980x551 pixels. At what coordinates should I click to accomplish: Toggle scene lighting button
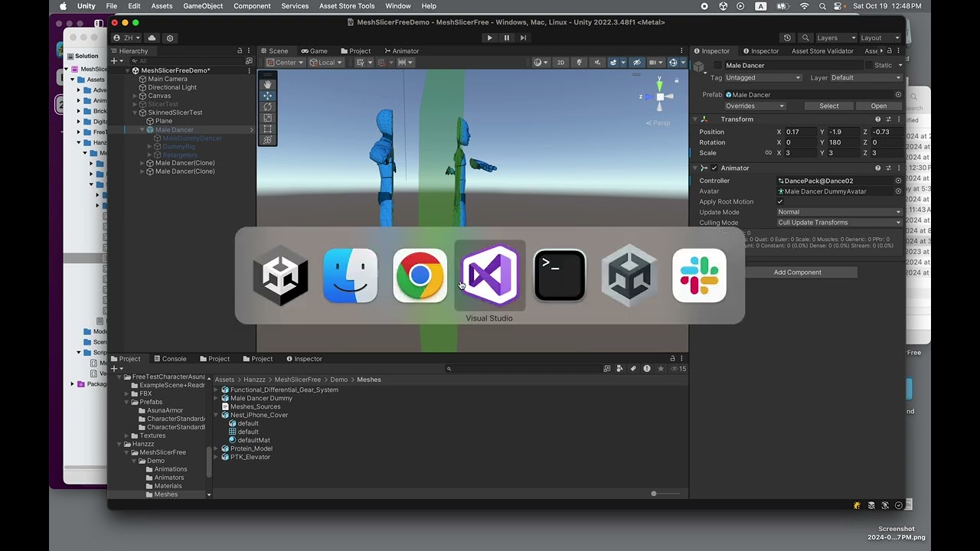(x=579, y=63)
